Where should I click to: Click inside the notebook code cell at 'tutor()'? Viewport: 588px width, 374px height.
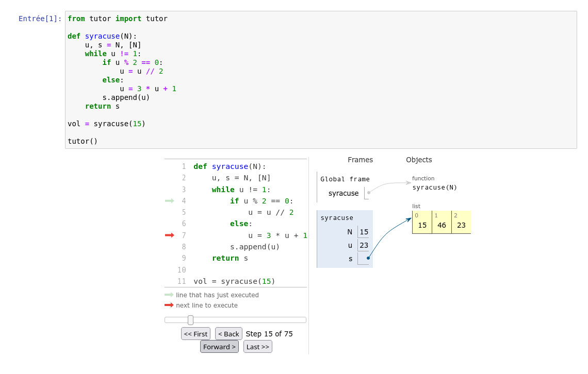83,141
